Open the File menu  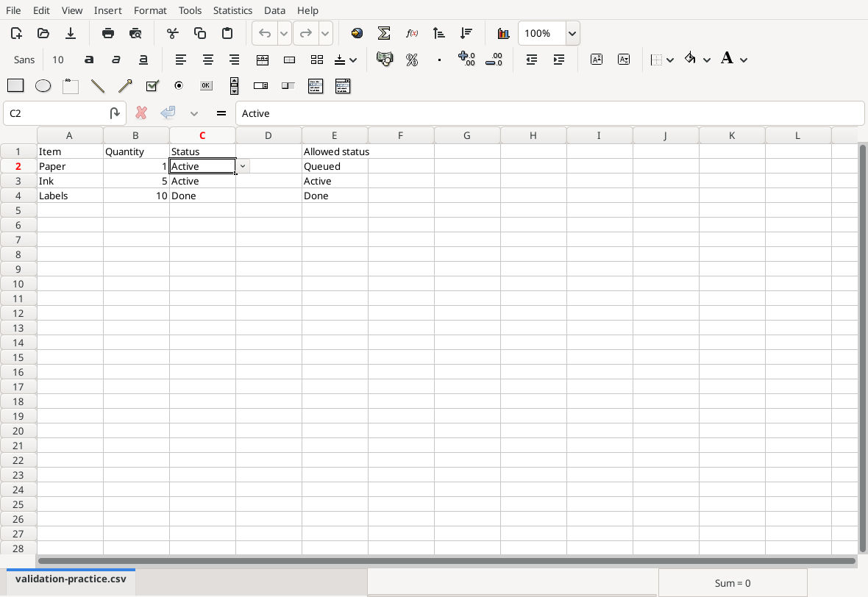13,10
